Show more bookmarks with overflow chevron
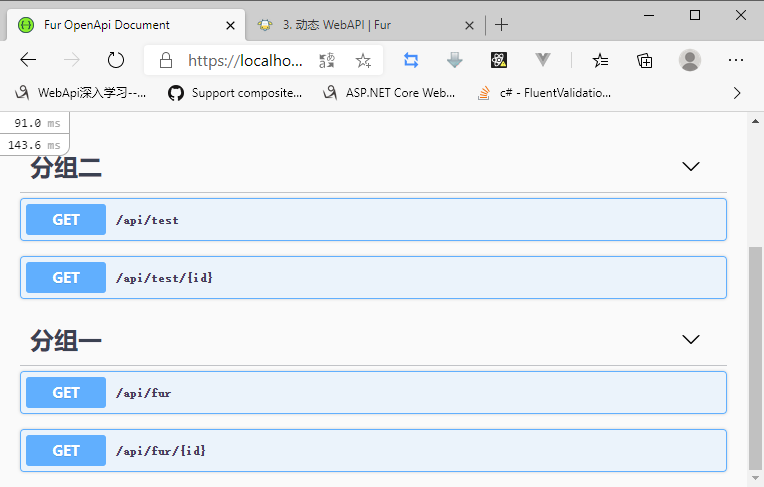 click(x=737, y=93)
